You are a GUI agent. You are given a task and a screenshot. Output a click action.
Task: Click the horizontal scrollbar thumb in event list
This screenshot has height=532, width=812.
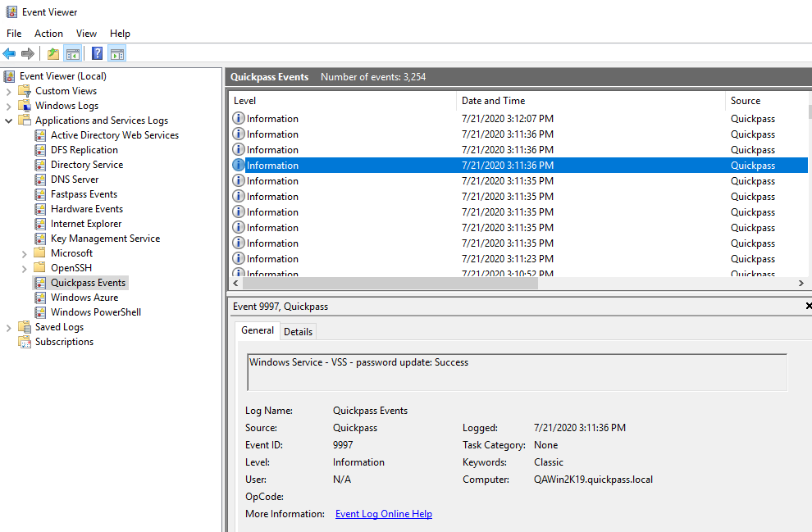[x=390, y=283]
